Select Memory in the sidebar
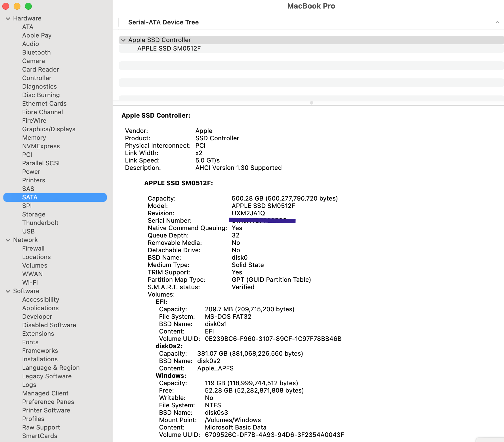Viewport: 504px width, 442px height. (x=34, y=138)
